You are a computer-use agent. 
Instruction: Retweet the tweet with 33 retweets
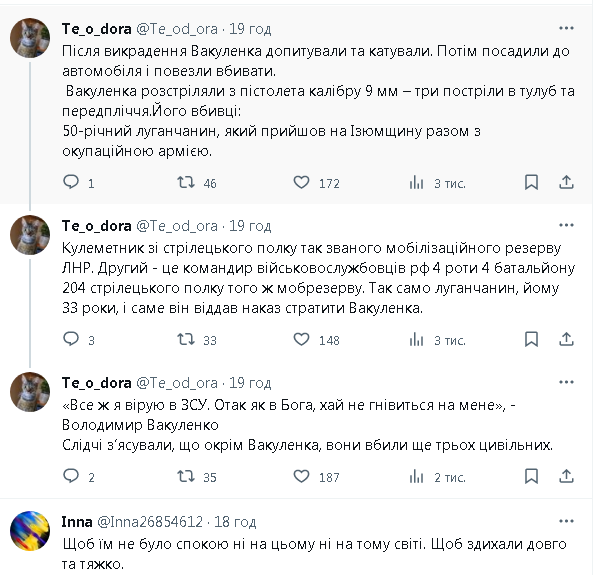186,340
